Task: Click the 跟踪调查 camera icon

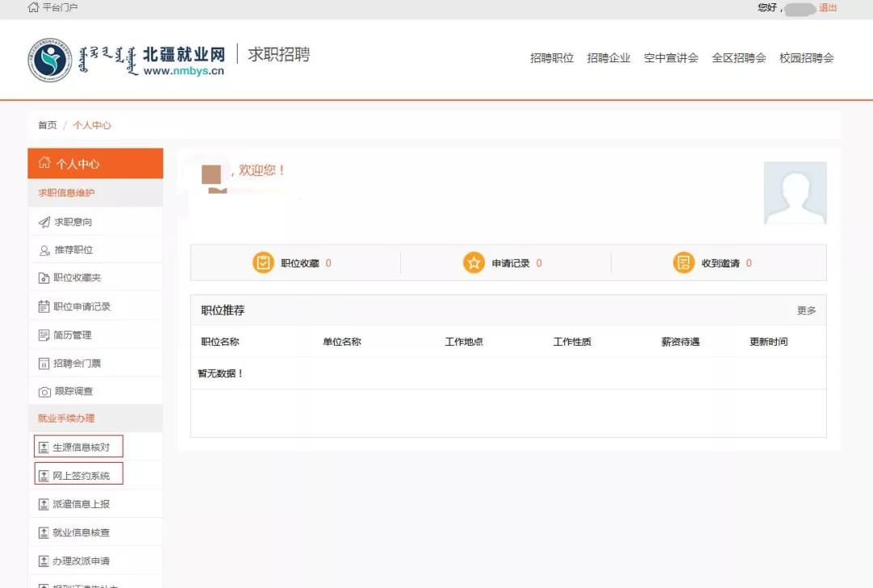Action: [x=44, y=392]
